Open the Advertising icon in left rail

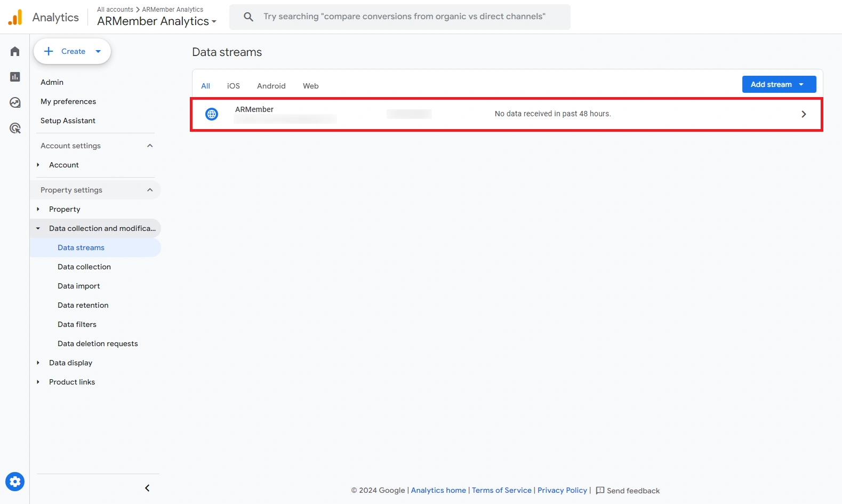[15, 128]
